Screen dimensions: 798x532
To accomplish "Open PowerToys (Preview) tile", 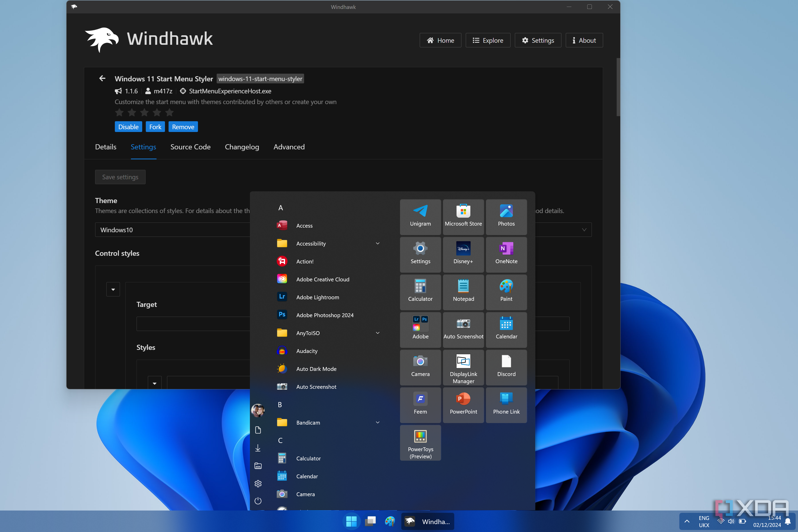I will tap(420, 443).
